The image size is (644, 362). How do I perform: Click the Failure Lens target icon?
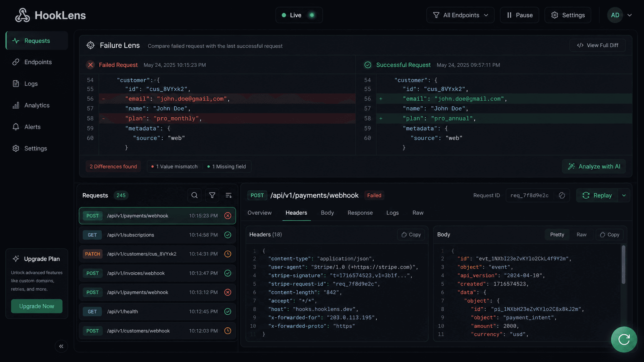point(91,45)
